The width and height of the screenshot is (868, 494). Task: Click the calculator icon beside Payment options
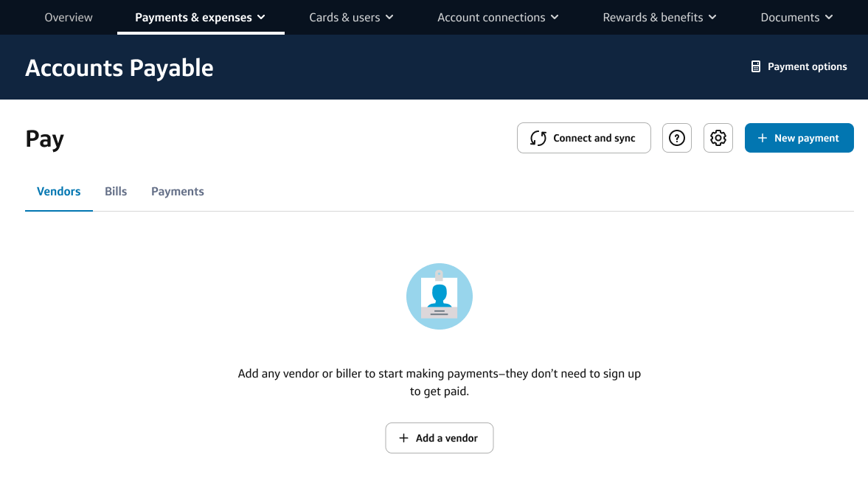(755, 67)
